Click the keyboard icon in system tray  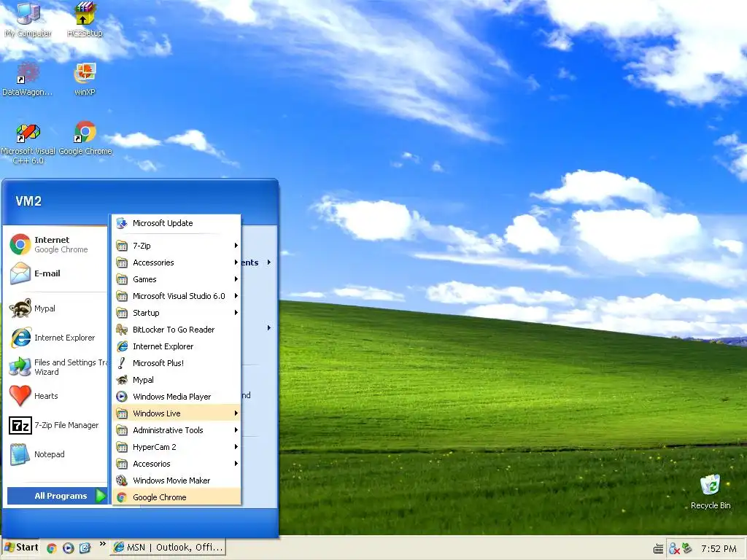[659, 548]
